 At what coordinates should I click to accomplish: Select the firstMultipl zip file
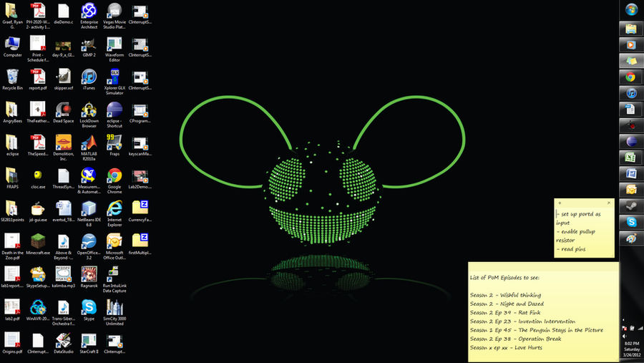click(x=140, y=244)
